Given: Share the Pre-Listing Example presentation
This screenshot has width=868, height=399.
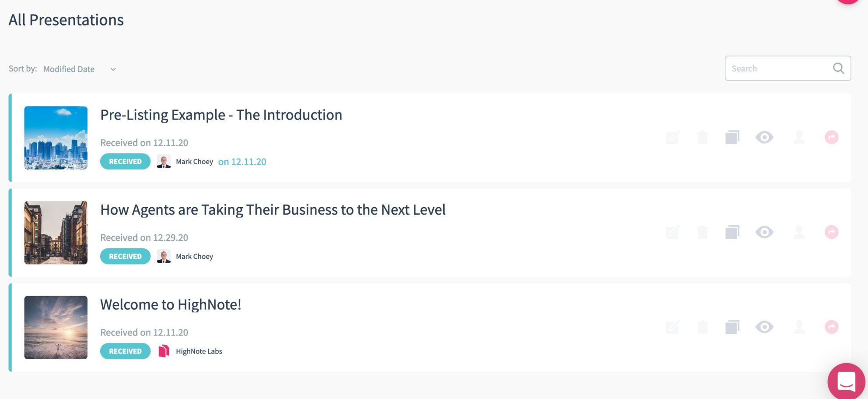Looking at the screenshot, I should point(832,137).
